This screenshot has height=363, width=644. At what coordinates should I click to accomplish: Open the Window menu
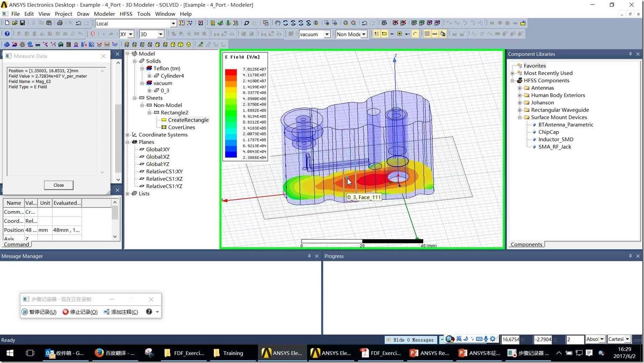[165, 14]
